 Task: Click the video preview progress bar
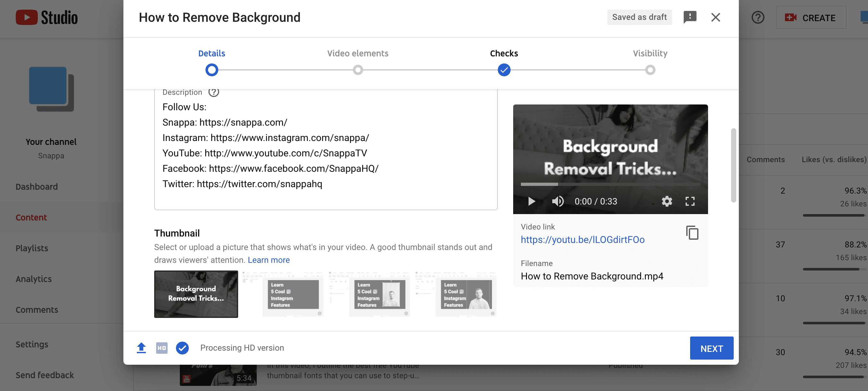[610, 184]
